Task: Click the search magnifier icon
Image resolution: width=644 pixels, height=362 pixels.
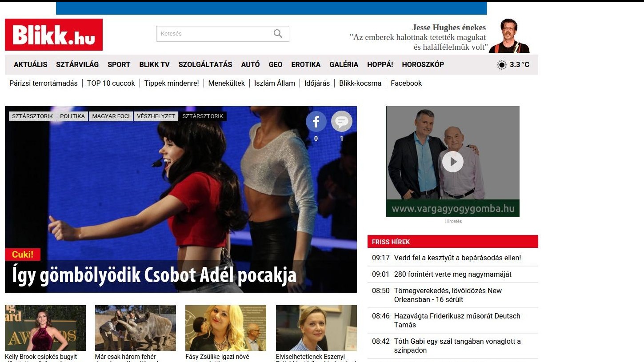Action: (277, 33)
